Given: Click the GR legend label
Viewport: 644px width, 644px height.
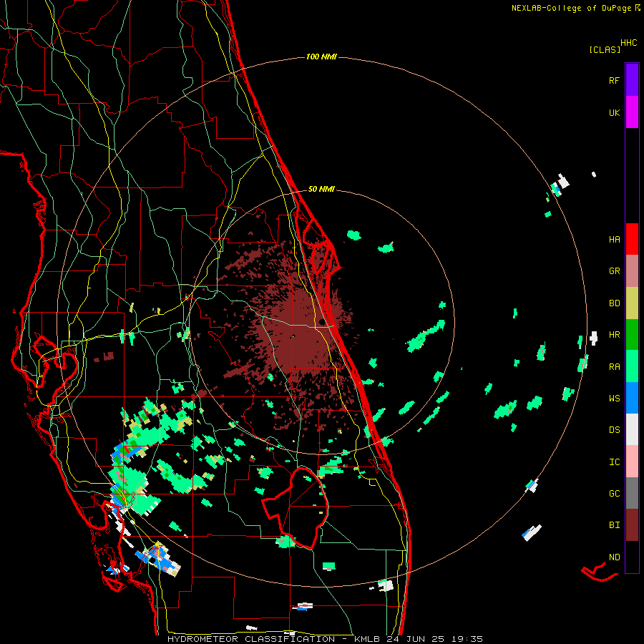Looking at the screenshot, I should click(614, 271).
